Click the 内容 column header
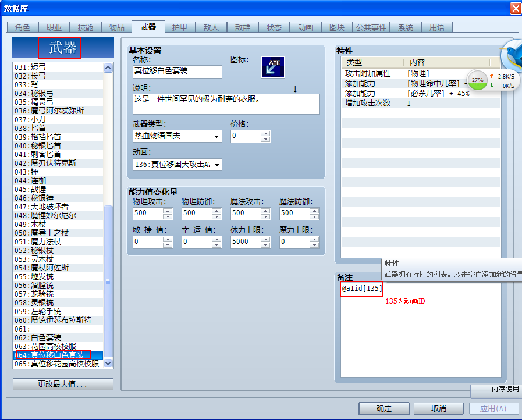Screen dimensions: 522x420 point(447,62)
